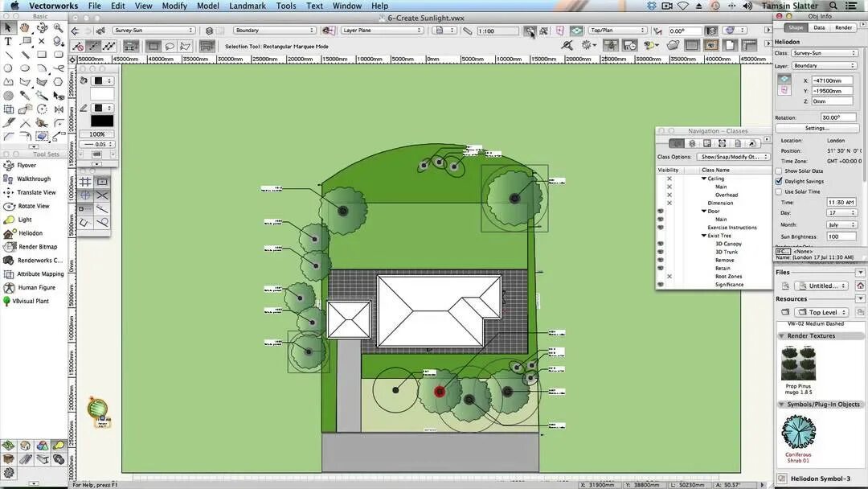This screenshot has height=489, width=868.
Task: Open the Modify menu
Action: point(174,6)
